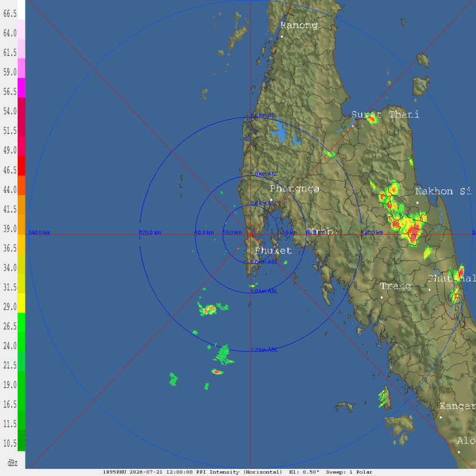Click the 61.5 legend value
The height and width of the screenshot is (476, 476).
tap(10, 53)
